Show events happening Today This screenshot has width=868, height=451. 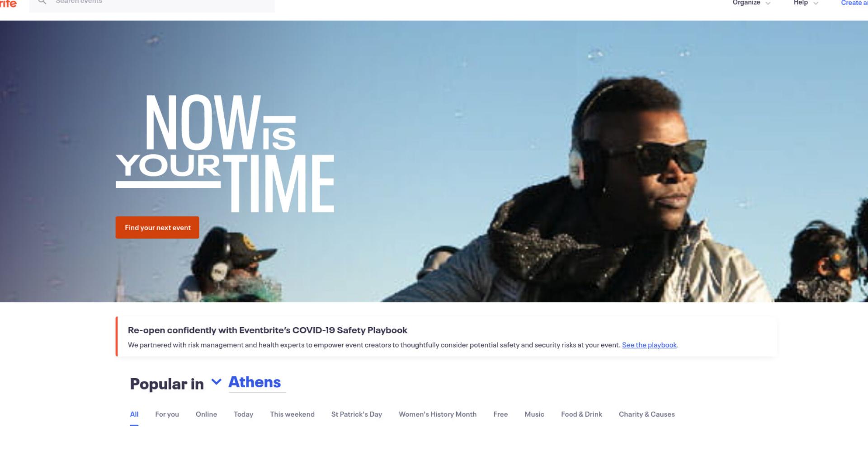tap(243, 414)
